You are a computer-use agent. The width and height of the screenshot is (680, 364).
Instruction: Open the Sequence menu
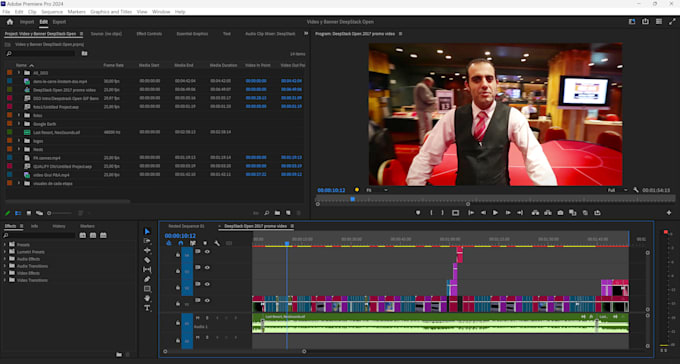[x=52, y=12]
